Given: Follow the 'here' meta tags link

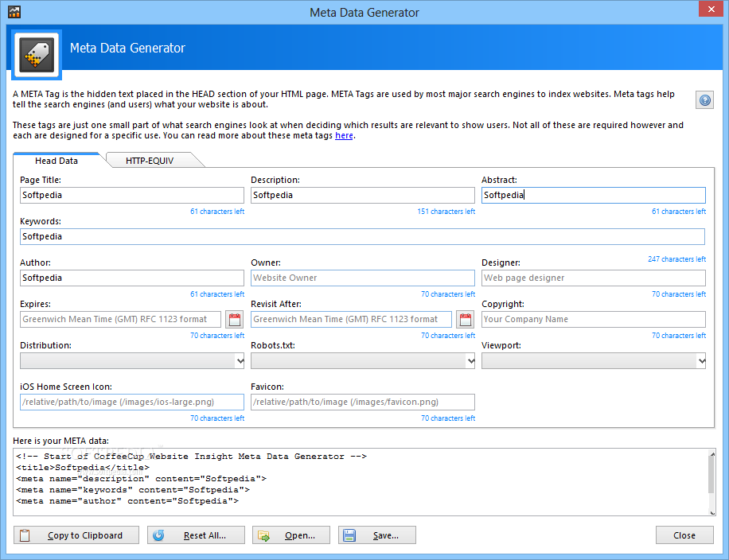Looking at the screenshot, I should (x=344, y=136).
